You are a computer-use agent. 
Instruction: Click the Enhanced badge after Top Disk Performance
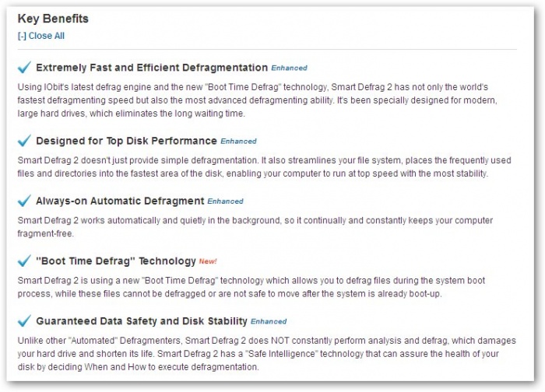pos(238,142)
